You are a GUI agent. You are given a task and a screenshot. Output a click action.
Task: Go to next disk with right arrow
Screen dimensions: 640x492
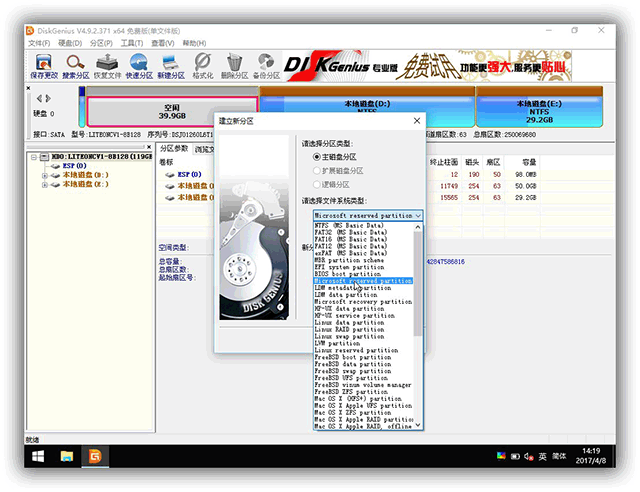pos(48,98)
